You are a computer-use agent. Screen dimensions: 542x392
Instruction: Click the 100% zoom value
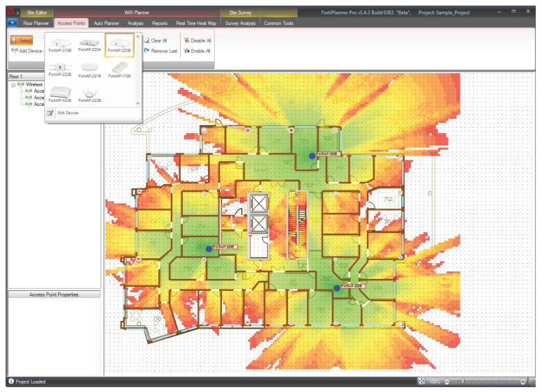point(434,382)
